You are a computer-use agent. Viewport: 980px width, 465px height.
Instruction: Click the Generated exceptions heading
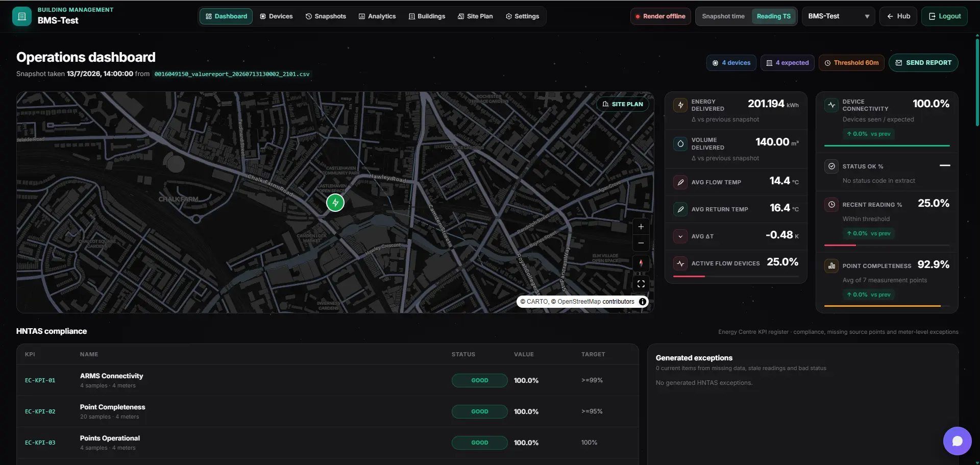(x=694, y=358)
